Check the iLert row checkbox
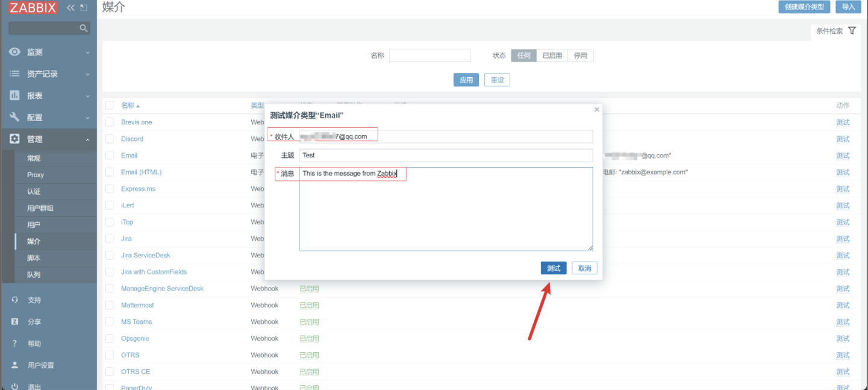Screen dimensions: 868x390 [110, 205]
